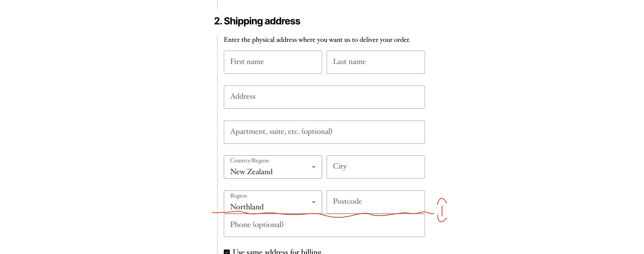Click the Region dropdown chevron arrow
Viewport: 644px width, 254px height.
pyautogui.click(x=313, y=202)
